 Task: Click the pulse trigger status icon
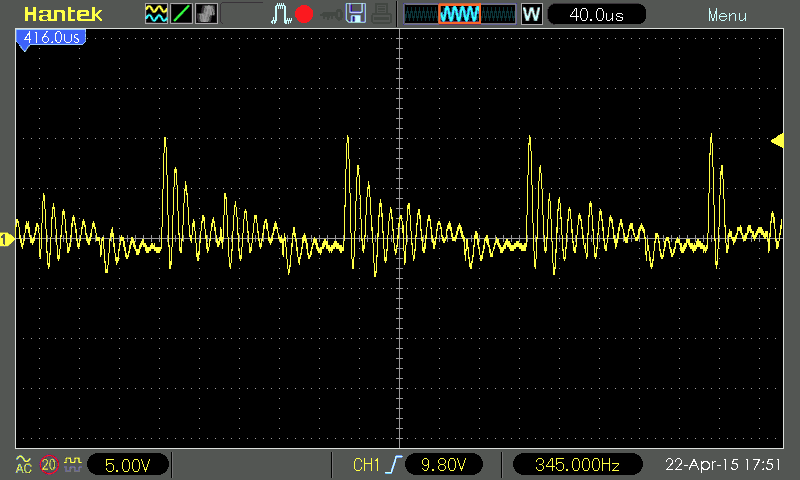(x=281, y=14)
